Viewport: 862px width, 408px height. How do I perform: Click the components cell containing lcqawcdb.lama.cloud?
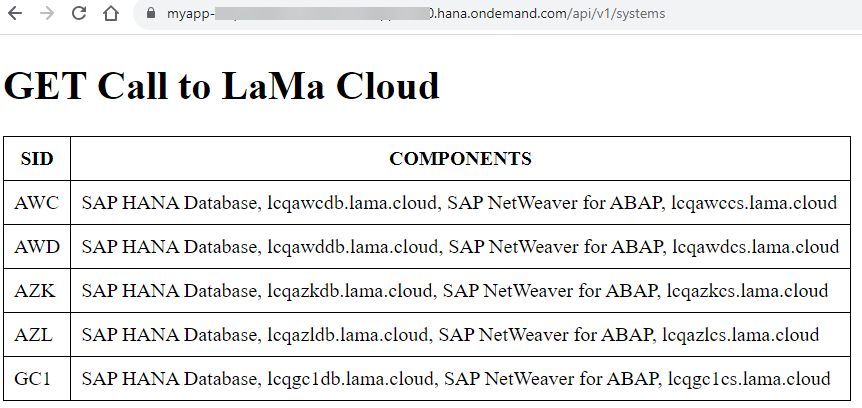pyautogui.click(x=460, y=202)
